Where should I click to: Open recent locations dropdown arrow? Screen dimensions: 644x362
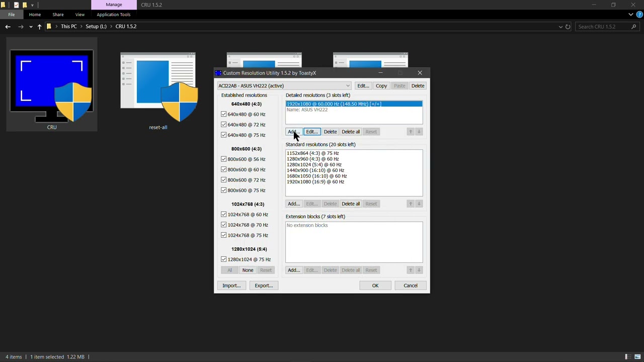pos(31,27)
